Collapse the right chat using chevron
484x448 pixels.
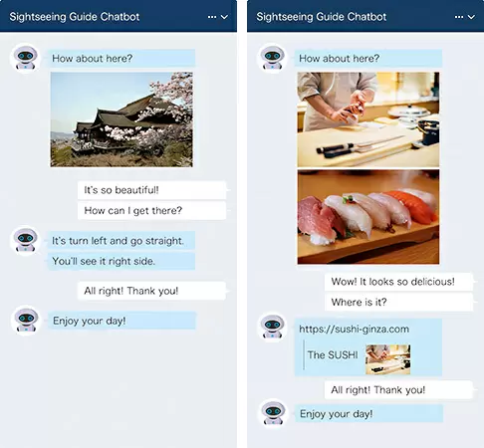coord(471,17)
